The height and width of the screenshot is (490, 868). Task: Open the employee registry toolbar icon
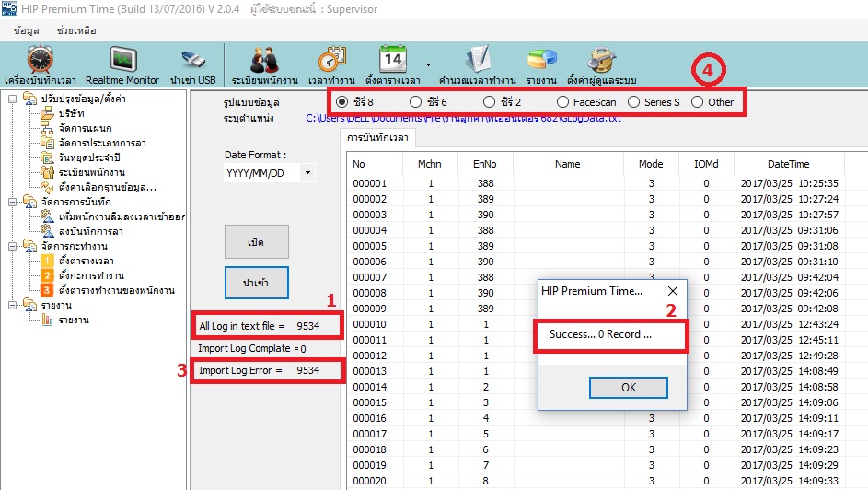(264, 60)
